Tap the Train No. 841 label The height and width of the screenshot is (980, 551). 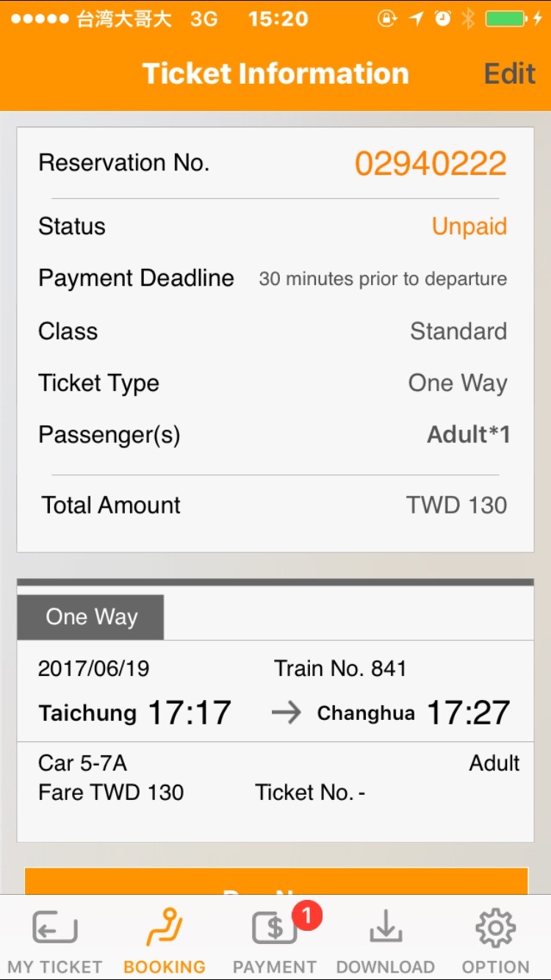click(339, 669)
